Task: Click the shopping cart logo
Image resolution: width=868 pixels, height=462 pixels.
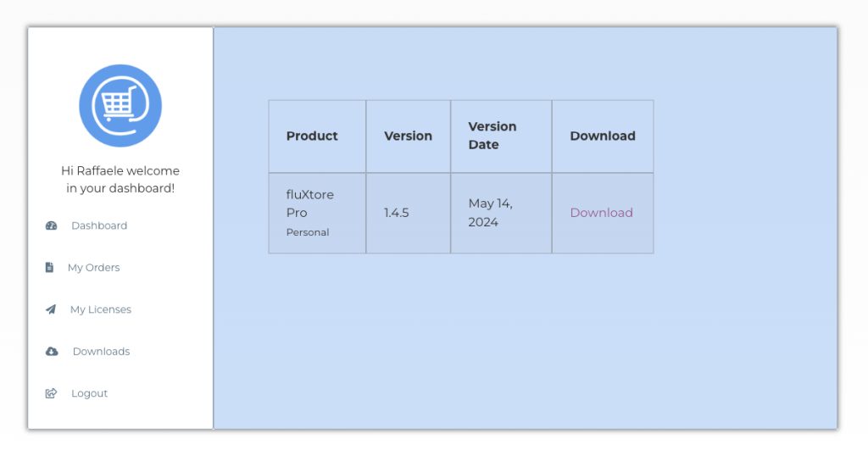Action: [x=120, y=106]
